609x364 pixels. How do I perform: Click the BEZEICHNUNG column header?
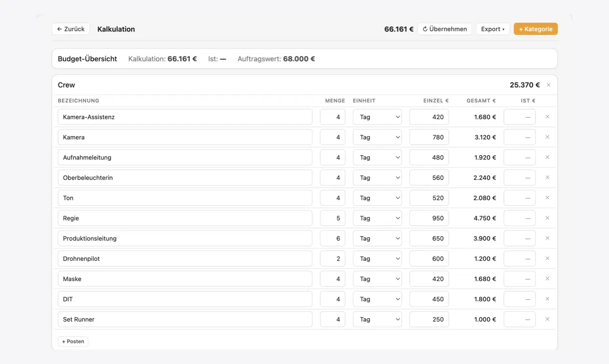coord(79,101)
